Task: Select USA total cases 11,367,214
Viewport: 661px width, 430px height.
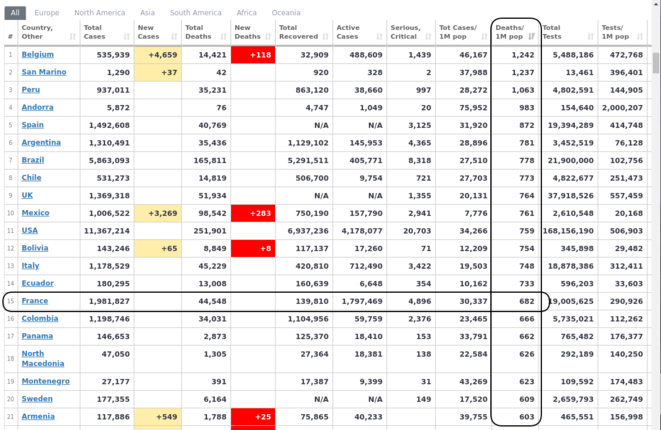Action: click(x=107, y=231)
